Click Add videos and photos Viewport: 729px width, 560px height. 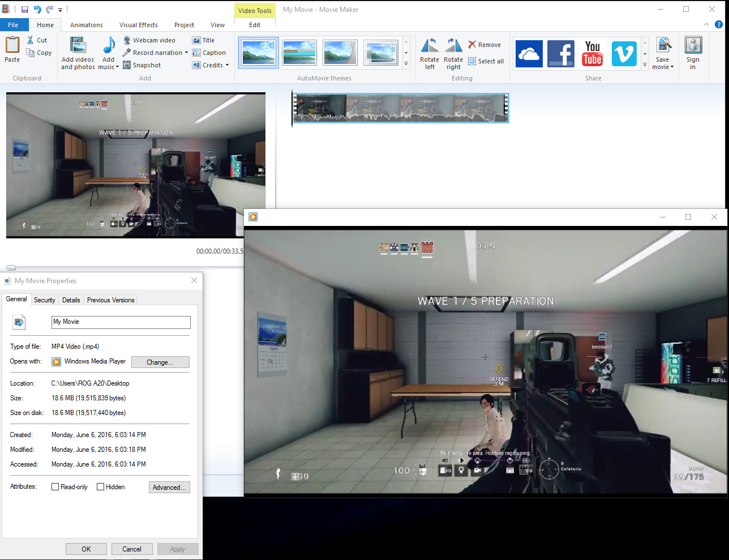pyautogui.click(x=78, y=53)
